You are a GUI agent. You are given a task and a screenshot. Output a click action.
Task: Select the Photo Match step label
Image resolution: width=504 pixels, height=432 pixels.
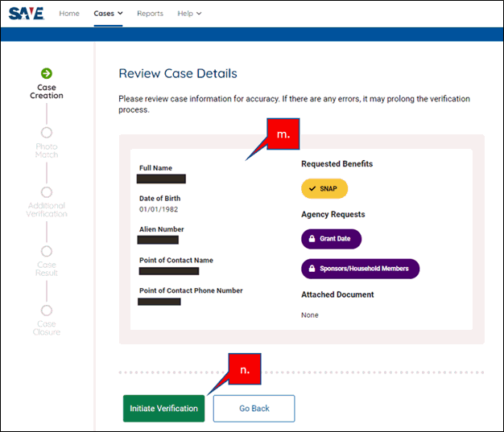47,150
